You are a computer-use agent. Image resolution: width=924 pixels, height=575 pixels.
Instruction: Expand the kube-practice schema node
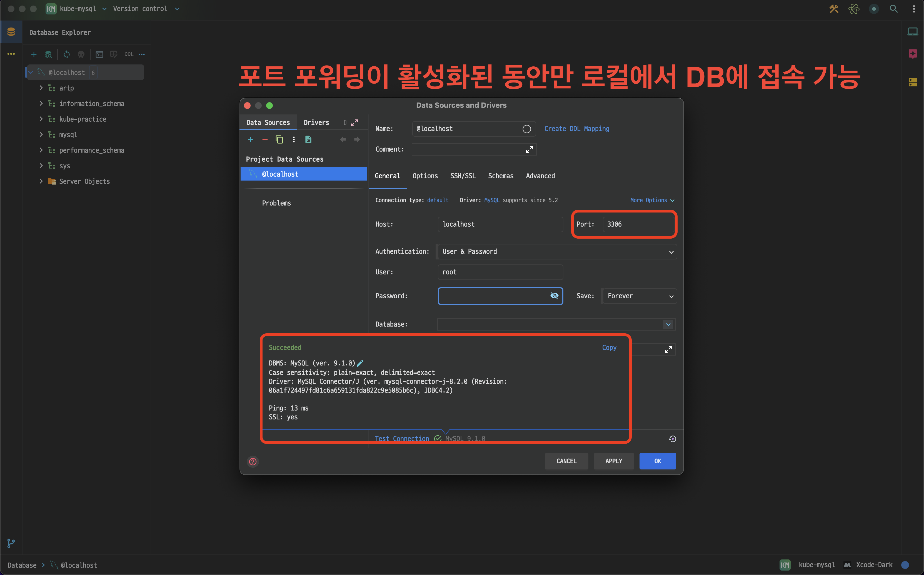[x=41, y=119]
